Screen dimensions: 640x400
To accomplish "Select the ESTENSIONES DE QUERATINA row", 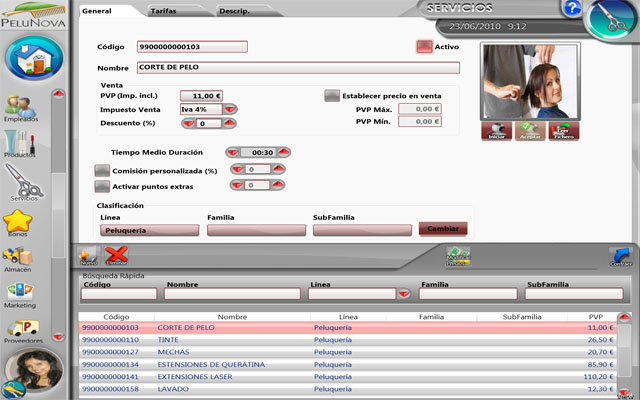I will [x=347, y=364].
